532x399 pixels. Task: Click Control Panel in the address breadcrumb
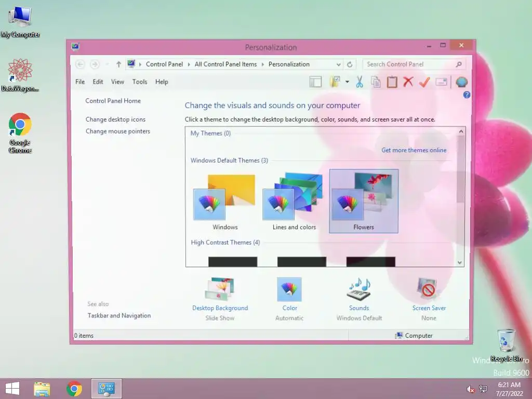(x=164, y=64)
